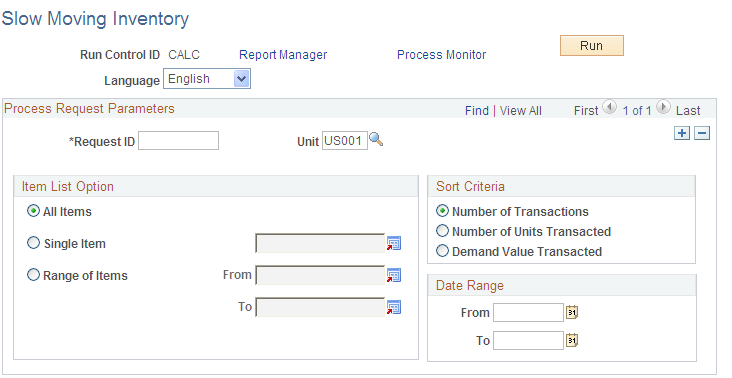Click the Date Range From field
732x378 pixels.
[528, 312]
